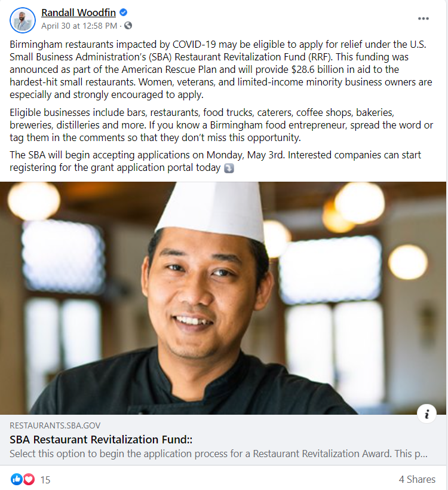Click the red heart reaction icon

(29, 479)
